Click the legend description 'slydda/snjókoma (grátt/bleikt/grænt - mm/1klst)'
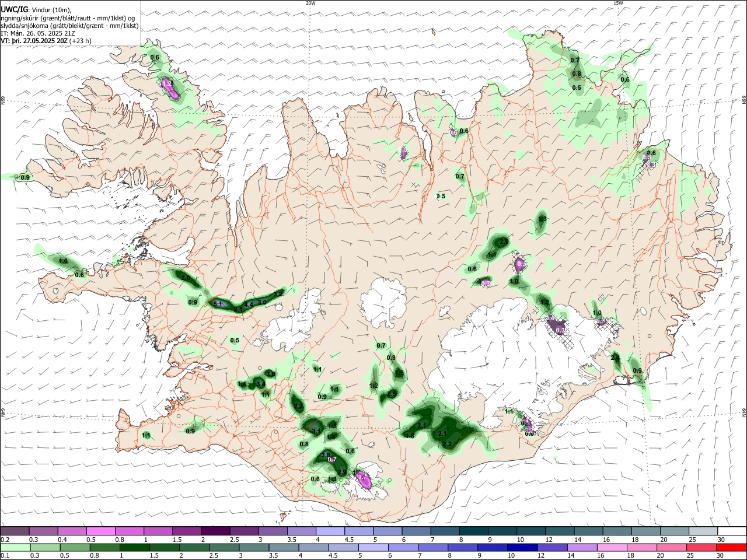 coord(69,26)
